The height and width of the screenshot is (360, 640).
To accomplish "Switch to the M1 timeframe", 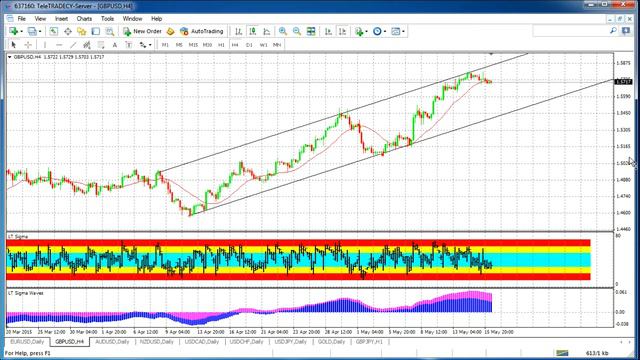I will 165,45.
